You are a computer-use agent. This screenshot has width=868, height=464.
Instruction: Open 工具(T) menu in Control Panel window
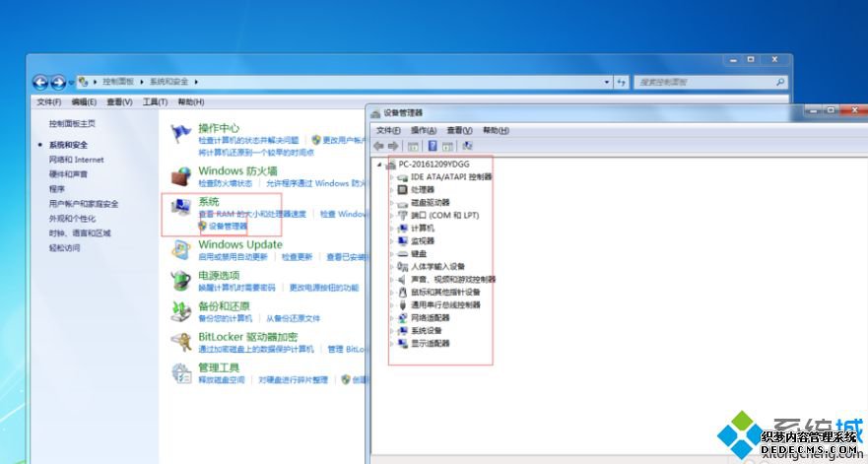click(155, 101)
